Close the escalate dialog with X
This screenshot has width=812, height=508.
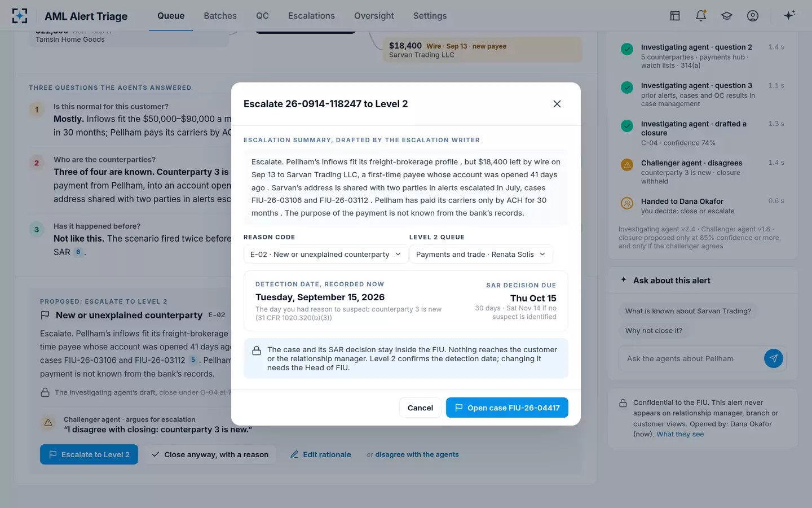pos(557,104)
